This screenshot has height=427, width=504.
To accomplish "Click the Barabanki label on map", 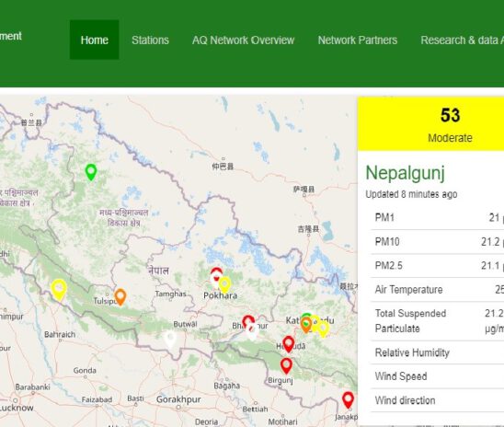I will point(32,387).
